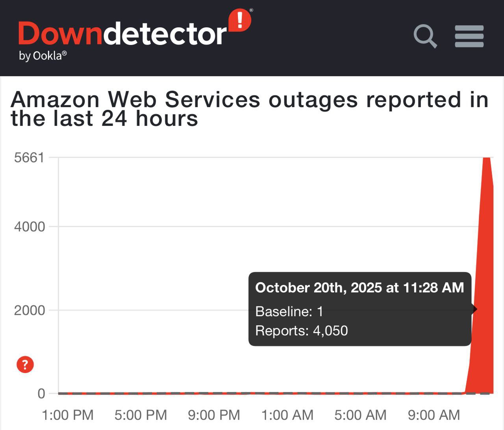Click the "by Ookla" text

[x=43, y=56]
